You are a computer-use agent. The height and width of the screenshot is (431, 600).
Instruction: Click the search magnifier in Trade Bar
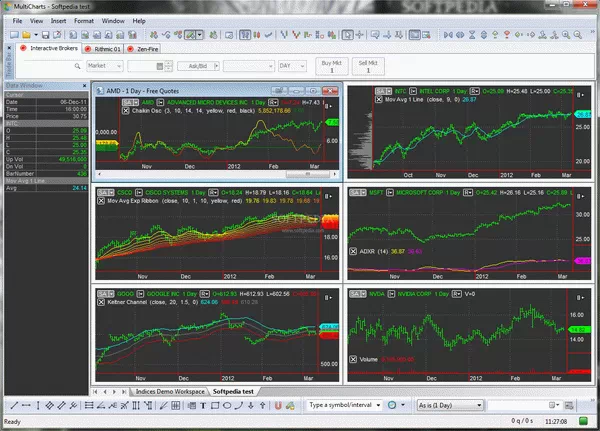(77, 66)
